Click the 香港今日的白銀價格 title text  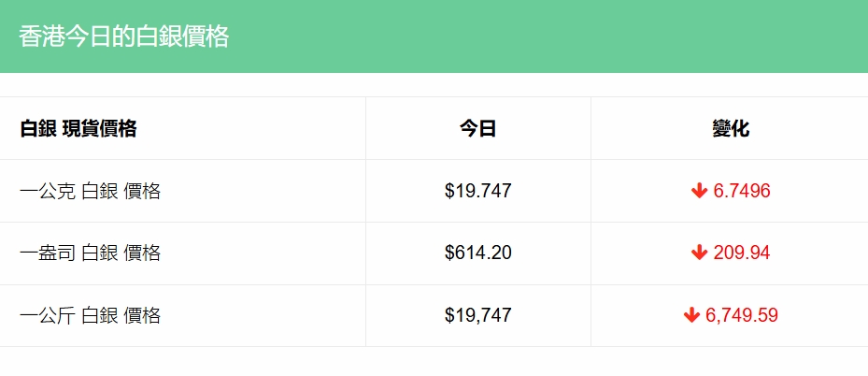tap(123, 36)
